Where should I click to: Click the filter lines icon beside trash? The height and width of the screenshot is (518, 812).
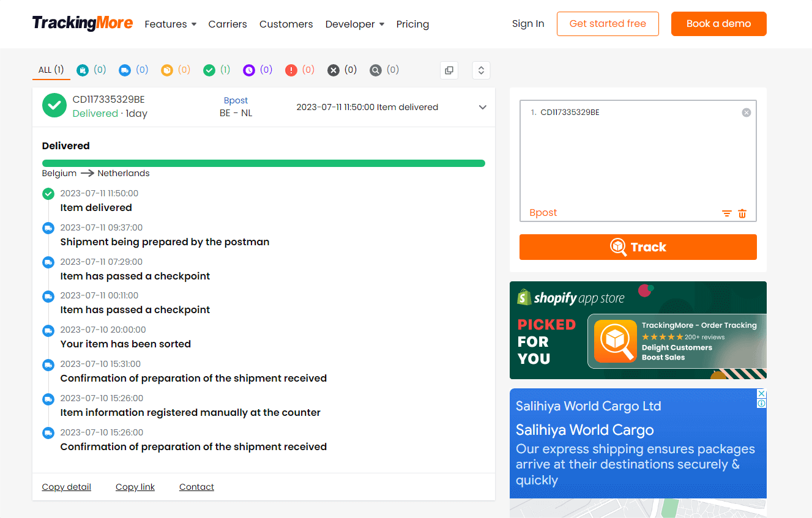pos(726,213)
